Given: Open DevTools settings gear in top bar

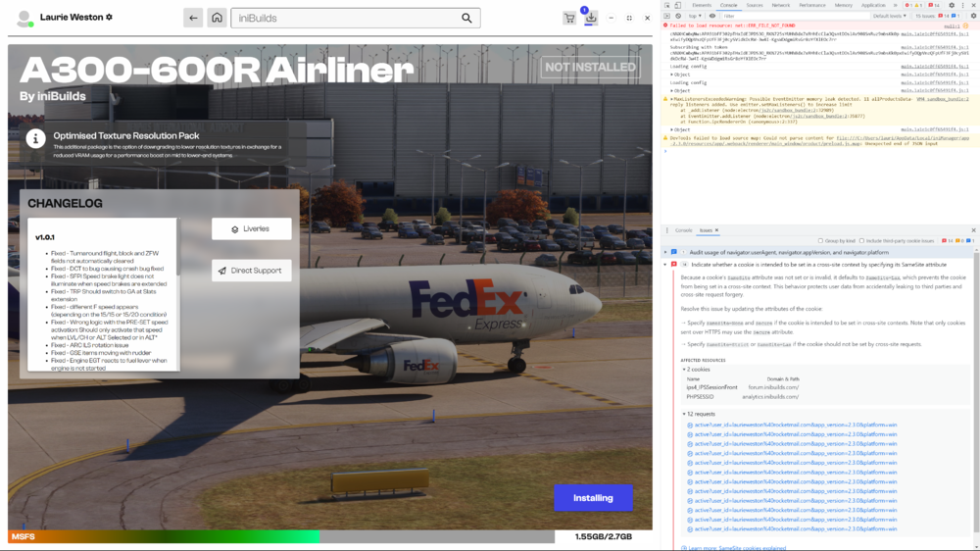Looking at the screenshot, I should [952, 5].
